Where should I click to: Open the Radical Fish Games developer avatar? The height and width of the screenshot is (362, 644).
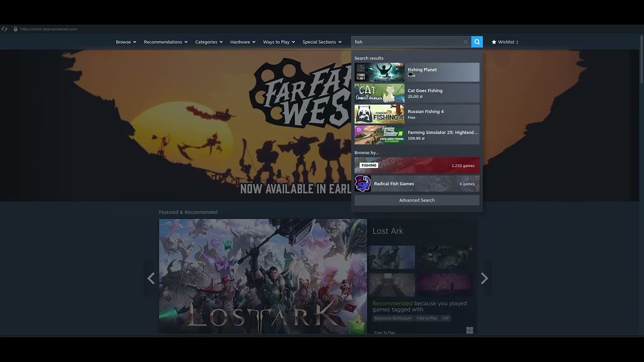[x=363, y=184]
